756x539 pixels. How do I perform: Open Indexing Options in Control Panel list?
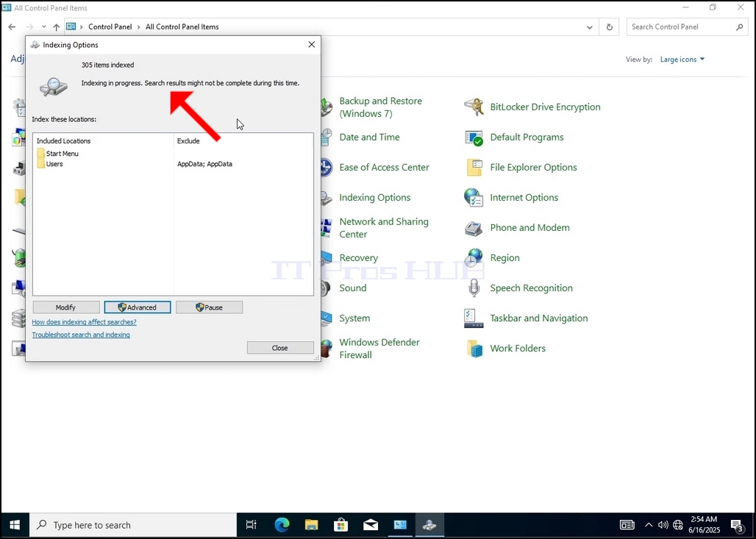(x=374, y=197)
